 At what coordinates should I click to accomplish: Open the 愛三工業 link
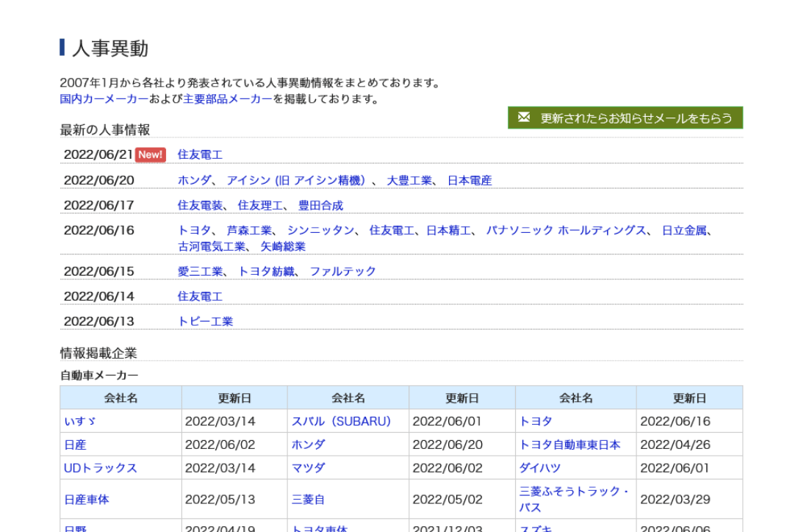pyautogui.click(x=200, y=271)
